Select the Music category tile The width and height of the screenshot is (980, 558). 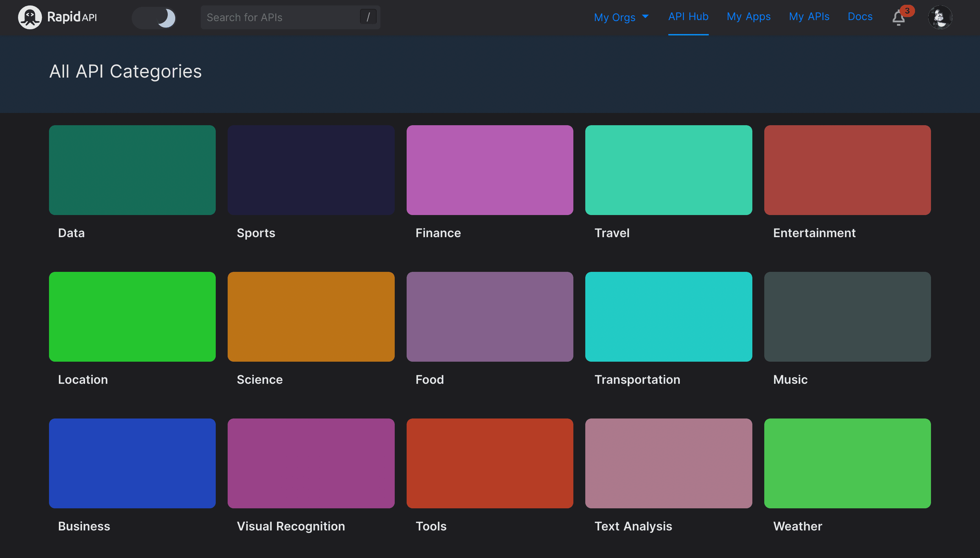point(847,316)
